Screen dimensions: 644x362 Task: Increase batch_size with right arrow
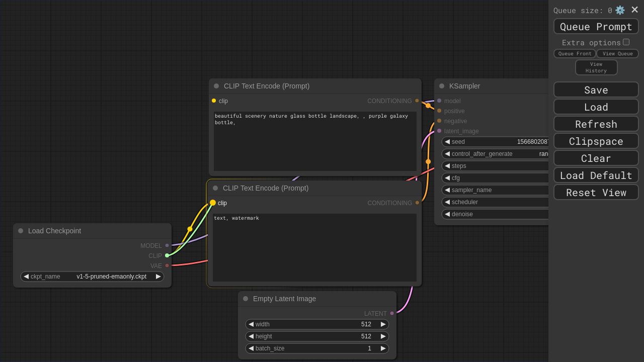[x=383, y=348]
